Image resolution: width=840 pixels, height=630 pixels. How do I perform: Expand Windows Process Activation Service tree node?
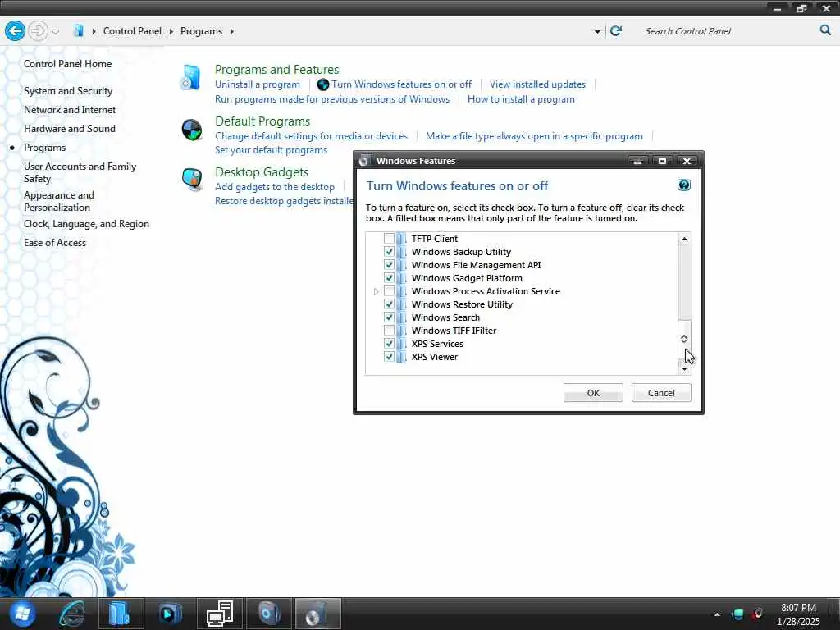point(376,291)
